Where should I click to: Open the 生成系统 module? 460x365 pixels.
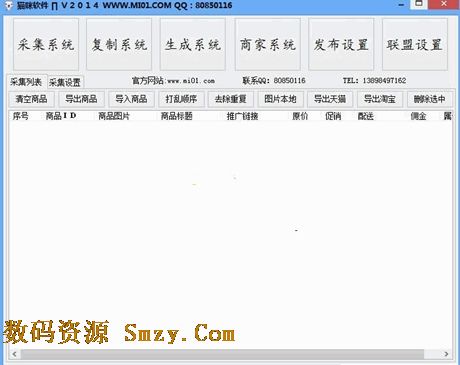(193, 44)
